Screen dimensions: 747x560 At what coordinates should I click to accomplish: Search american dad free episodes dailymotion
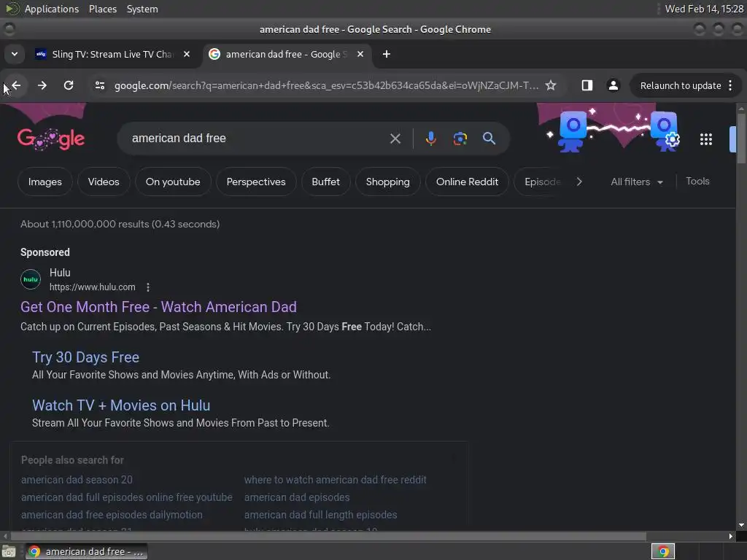point(112,516)
